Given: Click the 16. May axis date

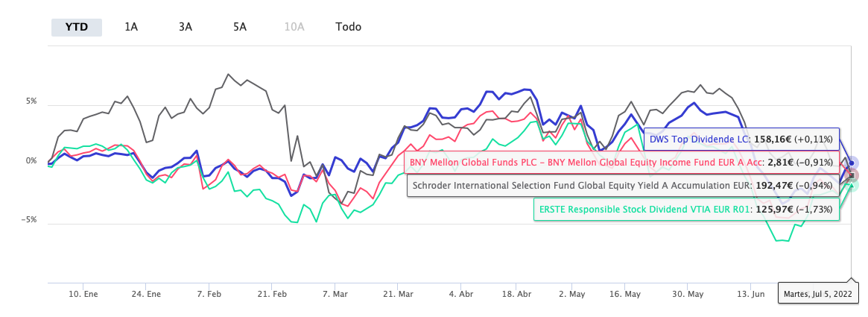Looking at the screenshot, I should tap(626, 294).
